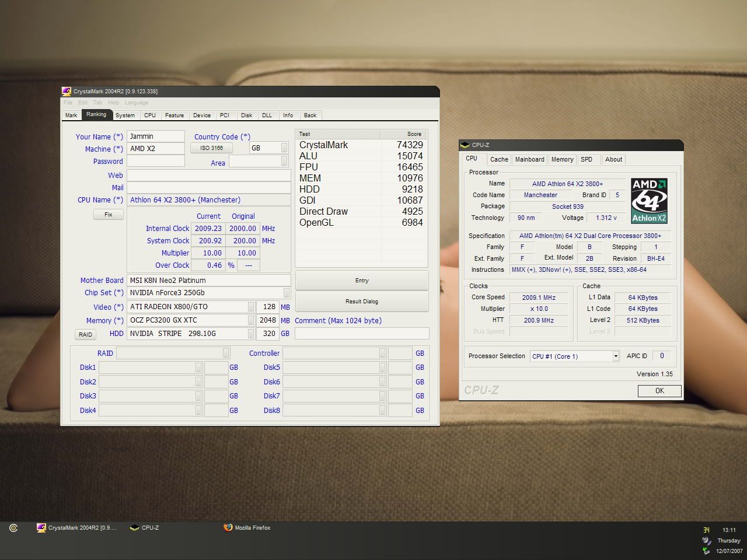Click the Core Speed 2009.1 MHz value
The height and width of the screenshot is (560, 747).
click(539, 297)
